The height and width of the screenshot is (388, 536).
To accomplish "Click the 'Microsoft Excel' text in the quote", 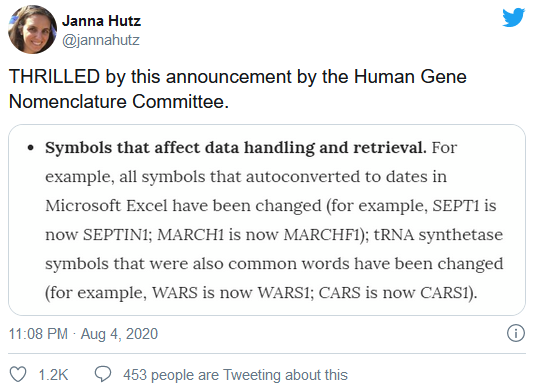I will (x=106, y=206).
